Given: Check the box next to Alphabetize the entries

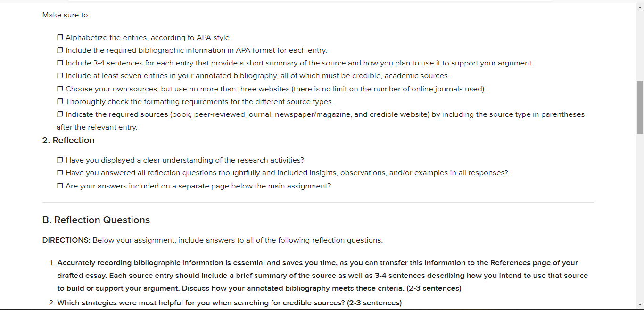Looking at the screenshot, I should 60,38.
